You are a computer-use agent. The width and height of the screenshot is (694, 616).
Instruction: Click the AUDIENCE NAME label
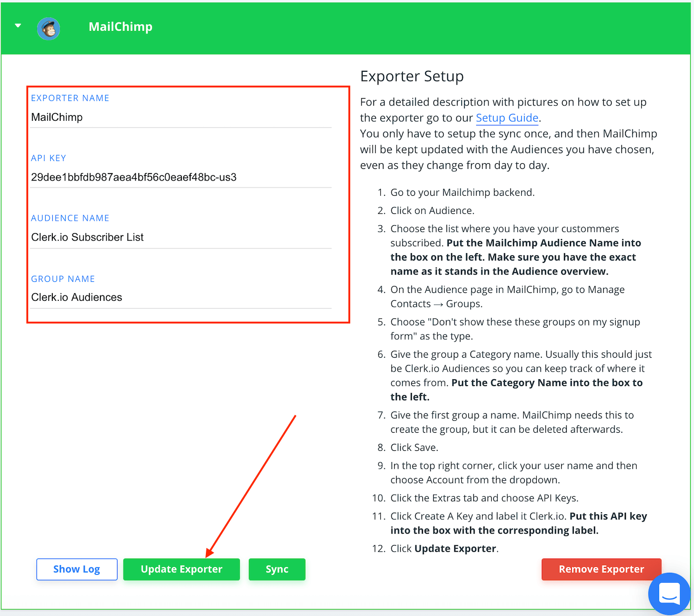(x=70, y=218)
